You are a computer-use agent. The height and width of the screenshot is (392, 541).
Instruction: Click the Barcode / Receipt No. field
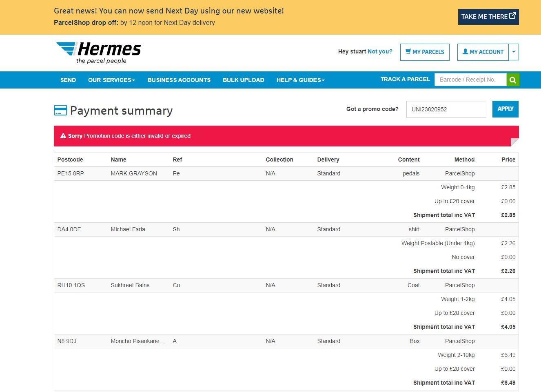pyautogui.click(x=470, y=80)
